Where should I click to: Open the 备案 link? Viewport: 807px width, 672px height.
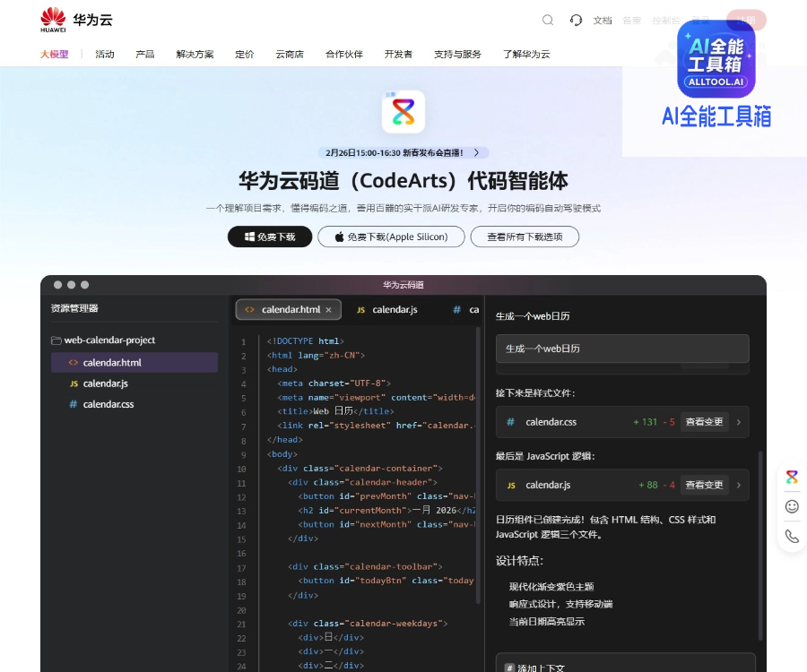point(632,21)
